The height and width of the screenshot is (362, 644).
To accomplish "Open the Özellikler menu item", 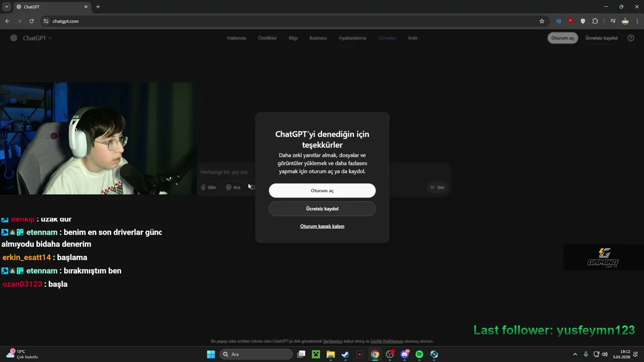I will [x=267, y=38].
